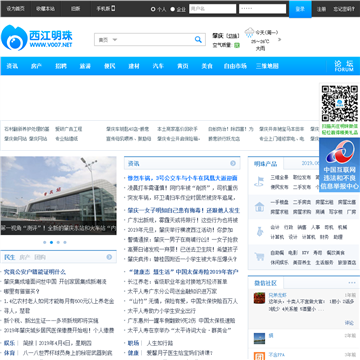
Task: Open 三维地图 in the blue nav bar
Action: point(267,66)
